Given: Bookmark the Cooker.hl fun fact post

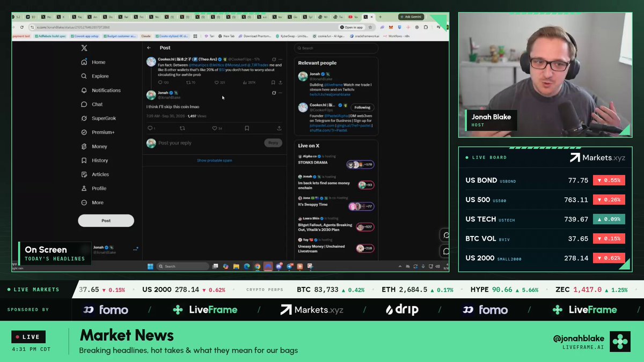Looking at the screenshot, I should pos(273,83).
